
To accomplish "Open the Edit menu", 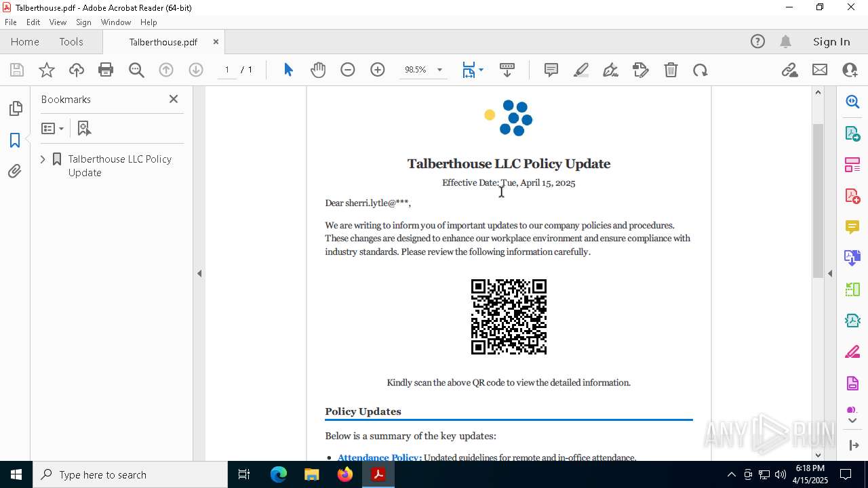I will (33, 22).
